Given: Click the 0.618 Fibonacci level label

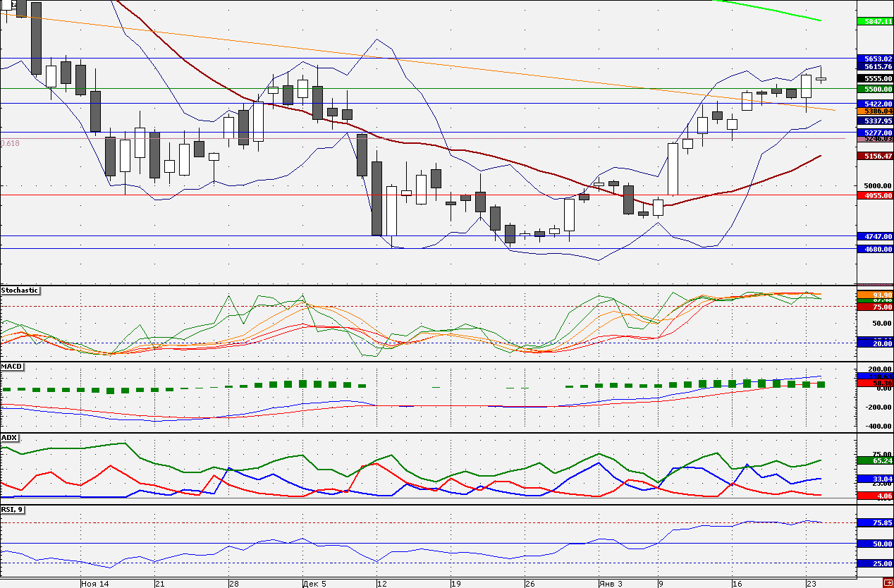Looking at the screenshot, I should point(11,143).
